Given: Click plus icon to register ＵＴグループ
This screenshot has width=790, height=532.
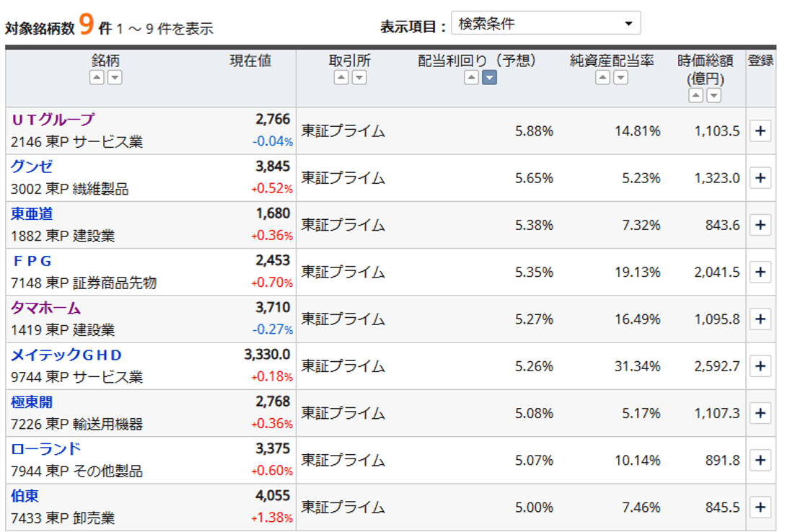Looking at the screenshot, I should 760,131.
